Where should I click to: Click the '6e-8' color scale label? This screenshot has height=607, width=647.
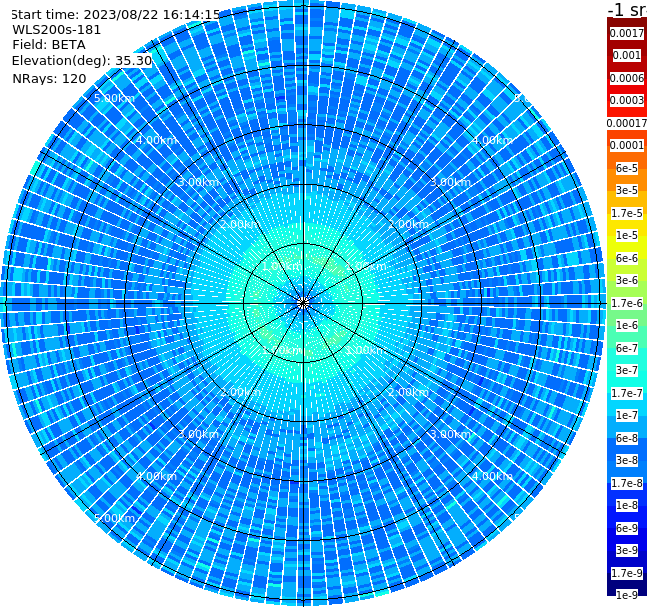click(627, 438)
